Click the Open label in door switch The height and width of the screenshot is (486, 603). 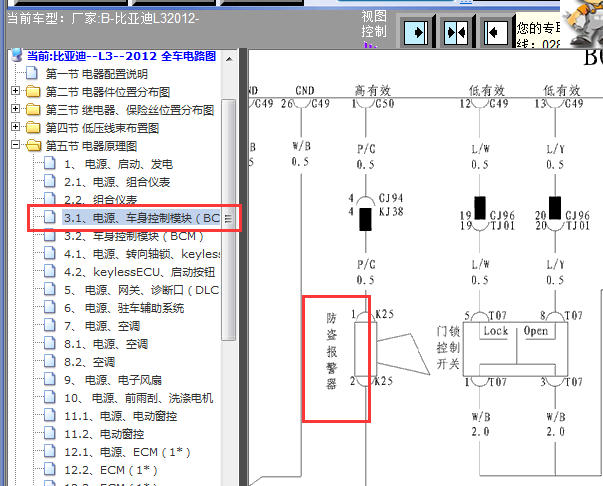pos(536,331)
